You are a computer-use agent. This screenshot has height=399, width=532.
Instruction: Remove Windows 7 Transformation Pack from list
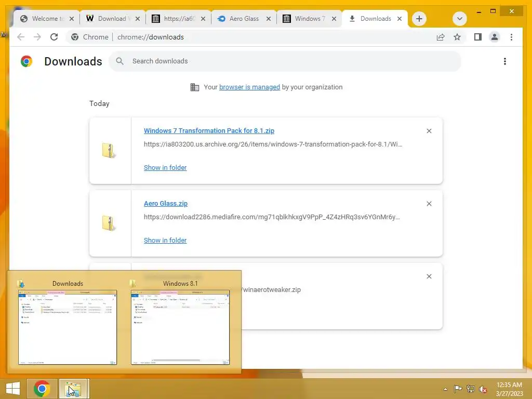(429, 131)
